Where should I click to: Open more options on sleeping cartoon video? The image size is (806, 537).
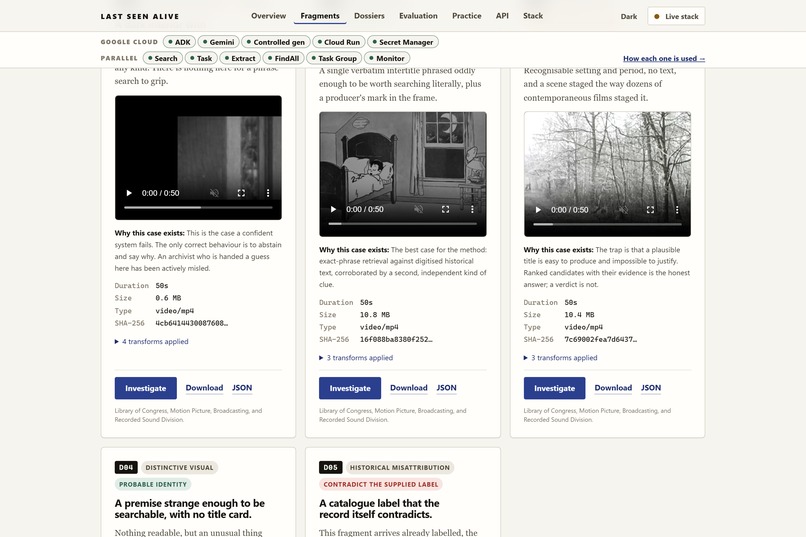point(472,210)
